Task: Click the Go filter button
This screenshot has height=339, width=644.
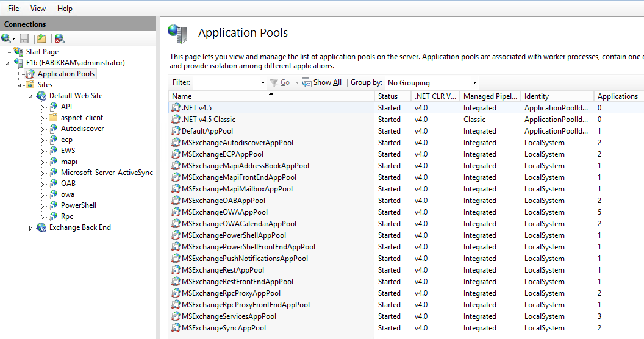Action: coord(280,82)
